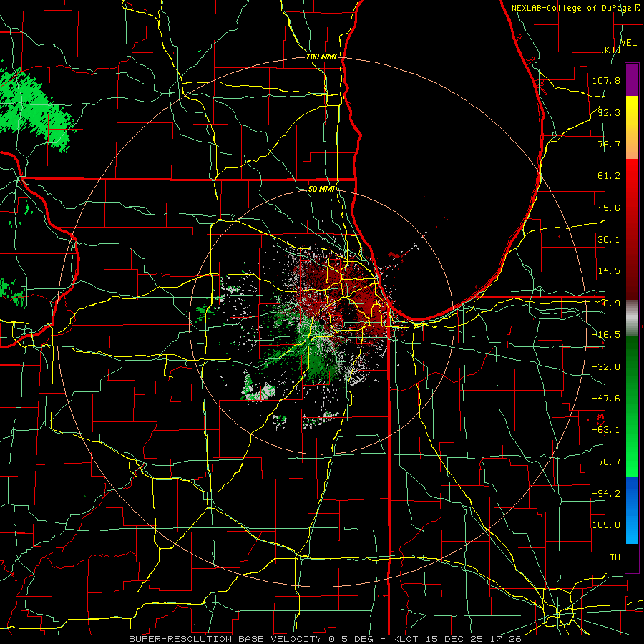Select the -16.5 scale value
This screenshot has width=644, height=644.
click(606, 335)
